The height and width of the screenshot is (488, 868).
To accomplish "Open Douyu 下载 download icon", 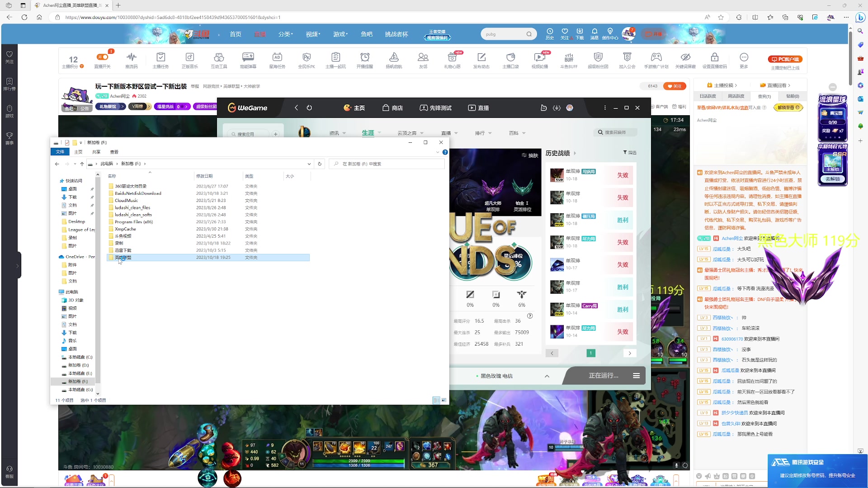I will (x=580, y=34).
